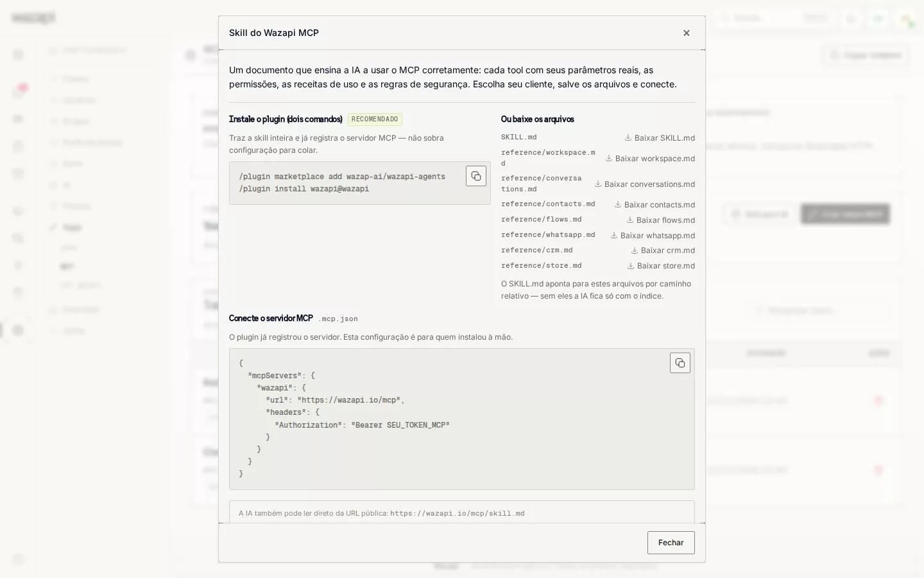The width and height of the screenshot is (924, 578).
Task: Click the Bearer SEU_TOKEN_MCP authorization line
Action: click(x=363, y=425)
